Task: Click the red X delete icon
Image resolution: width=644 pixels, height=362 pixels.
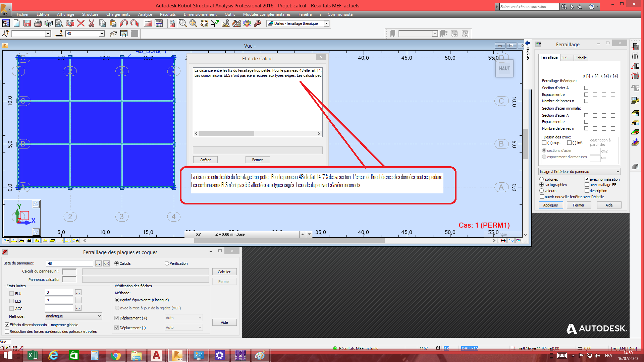Action: 81,23
